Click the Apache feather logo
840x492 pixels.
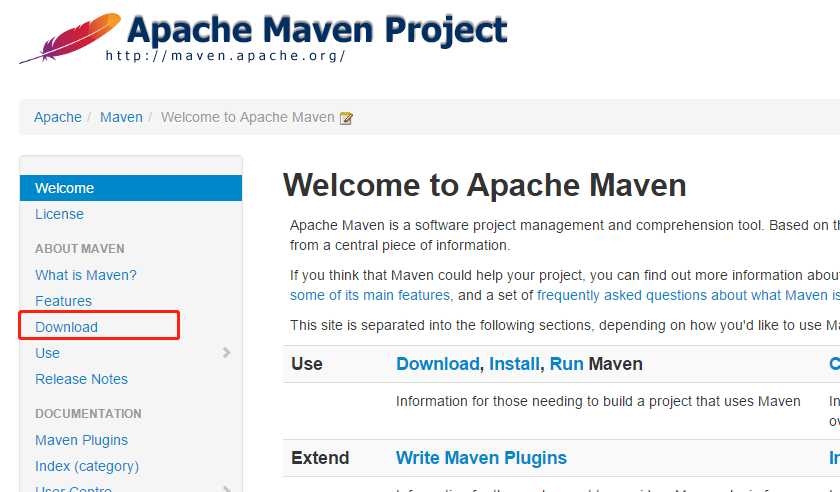(70, 38)
